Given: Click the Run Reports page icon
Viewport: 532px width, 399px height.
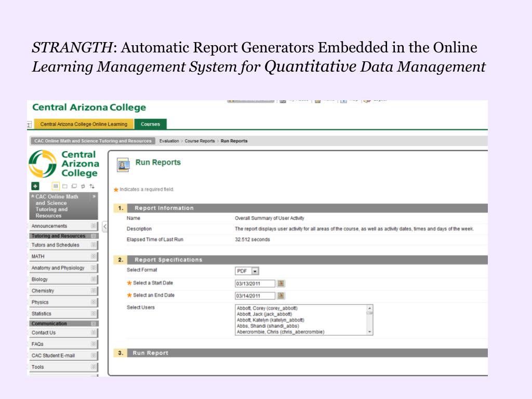Looking at the screenshot, I should click(123, 165).
